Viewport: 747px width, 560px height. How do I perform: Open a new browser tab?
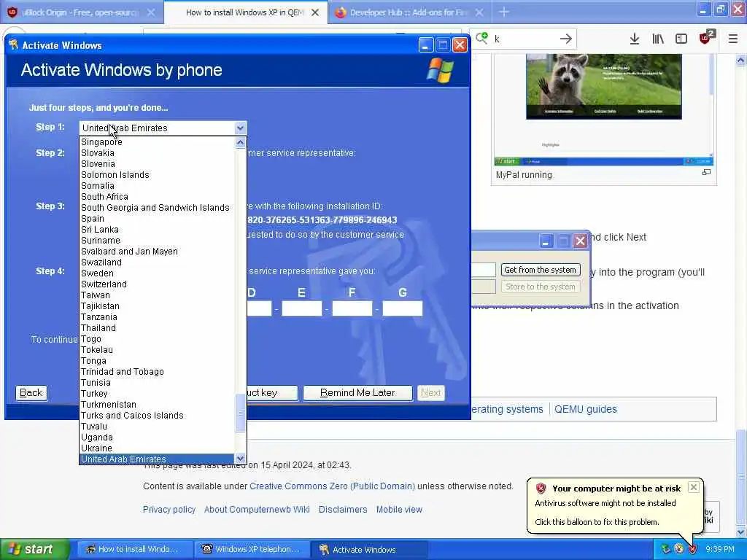(x=504, y=12)
